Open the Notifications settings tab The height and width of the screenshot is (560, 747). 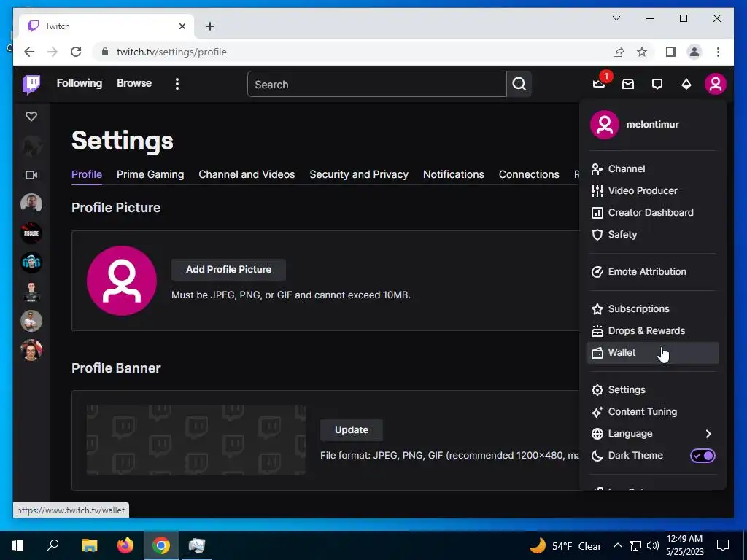tap(454, 174)
